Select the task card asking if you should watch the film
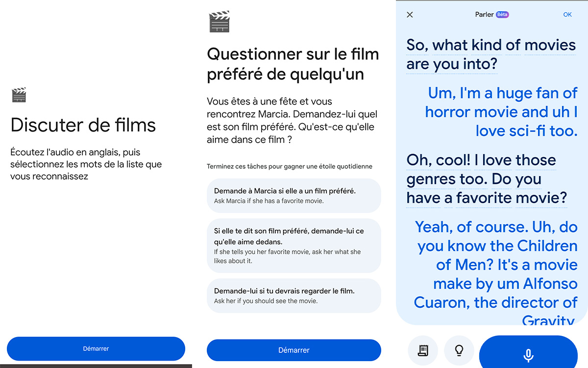 (x=294, y=295)
